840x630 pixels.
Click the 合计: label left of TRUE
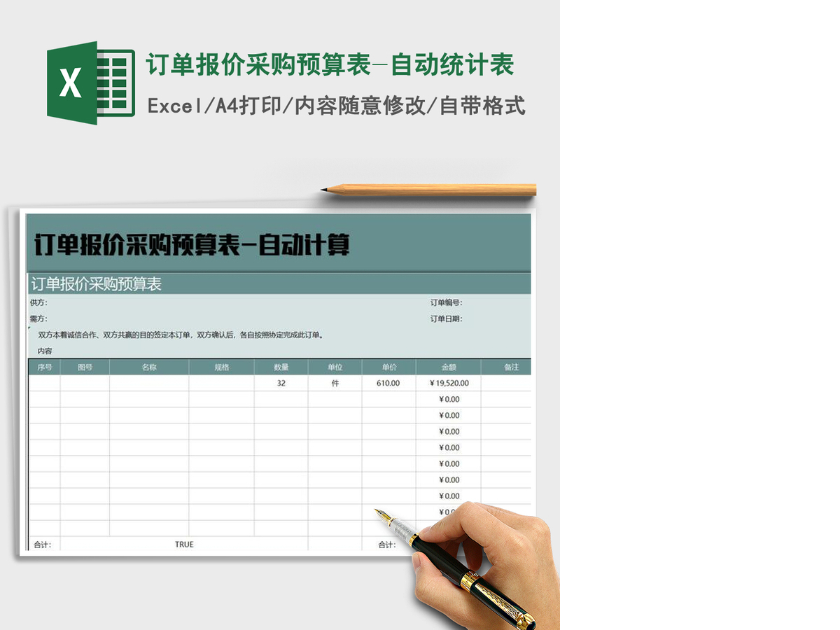(x=43, y=545)
